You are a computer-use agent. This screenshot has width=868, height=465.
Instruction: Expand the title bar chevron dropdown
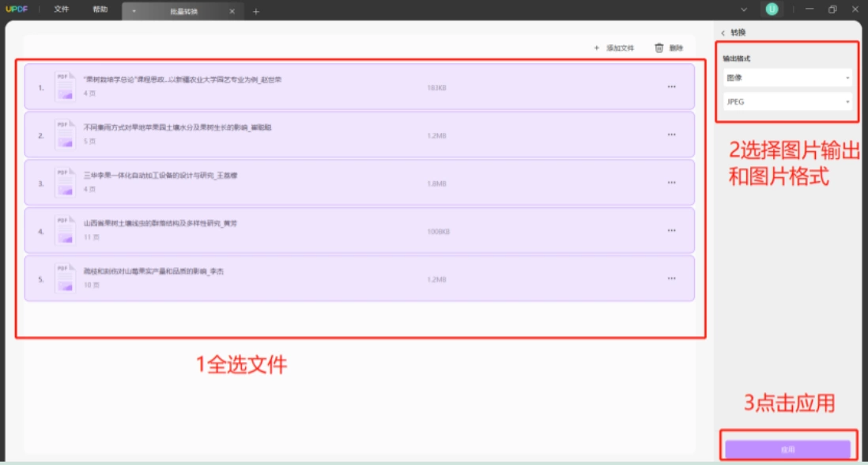tap(744, 9)
